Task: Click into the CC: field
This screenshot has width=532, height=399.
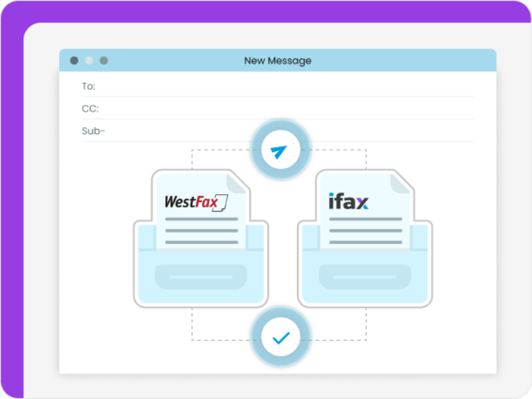Action: click(277, 109)
